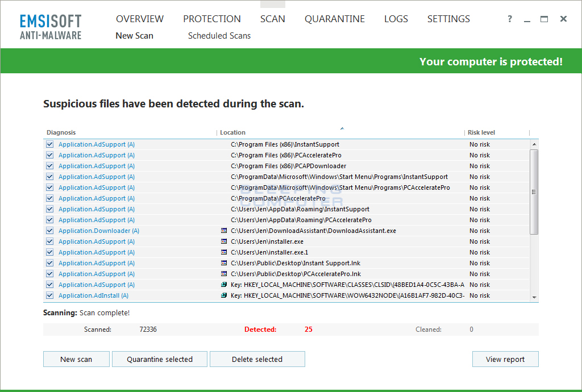Click the shortcut icon beside PCAcceleratePro.lnk
The height and width of the screenshot is (392, 582).
[223, 274]
